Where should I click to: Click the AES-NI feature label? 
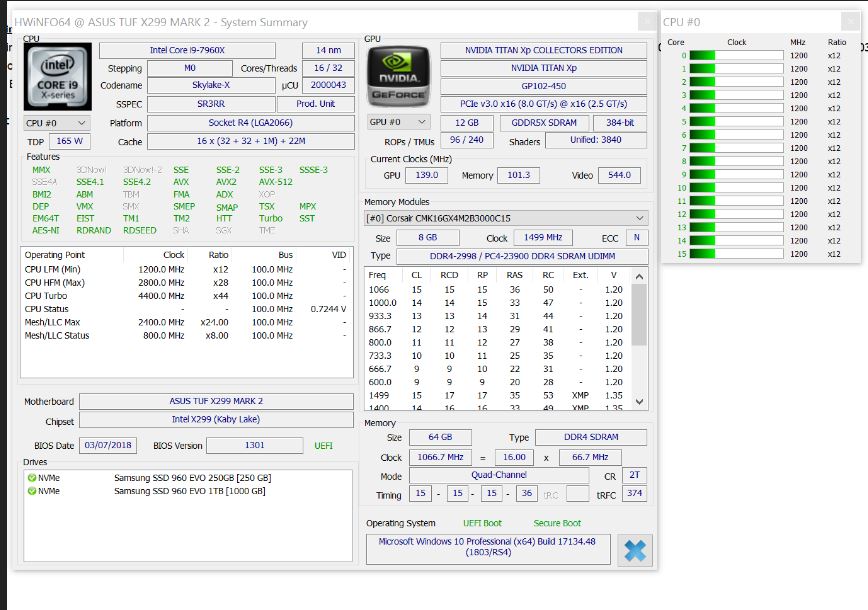click(45, 230)
